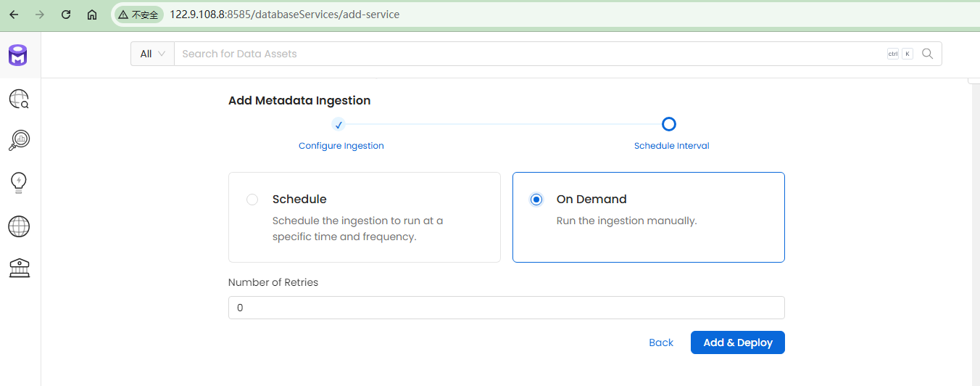980x386 pixels.
Task: Reload the page with browser refresh
Action: point(66,15)
